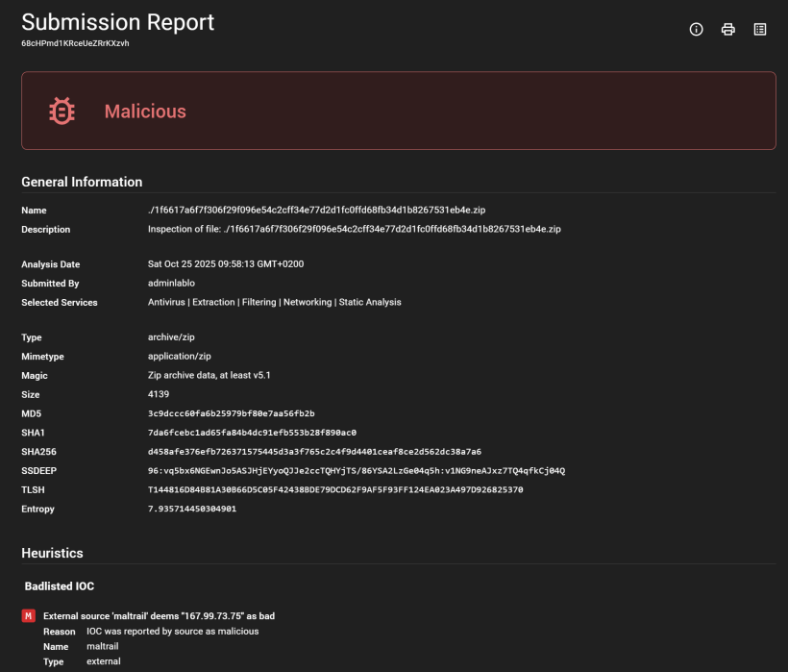
Task: Click the Malicious verdict text
Action: 145,112
